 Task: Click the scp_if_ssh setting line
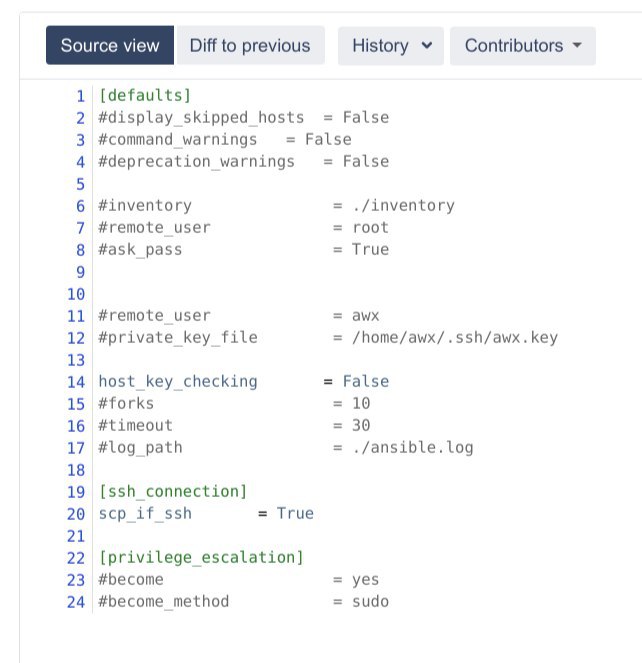[206, 513]
